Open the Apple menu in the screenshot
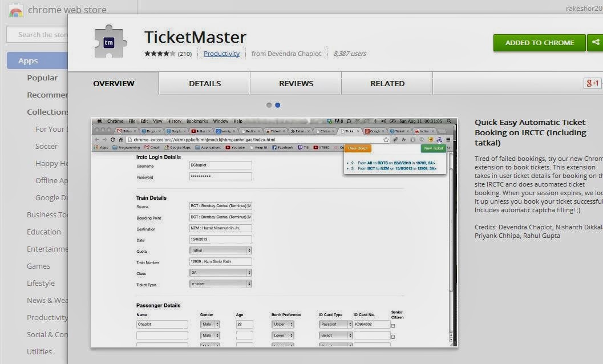Image resolution: width=603 pixels, height=364 pixels. pyautogui.click(x=99, y=121)
